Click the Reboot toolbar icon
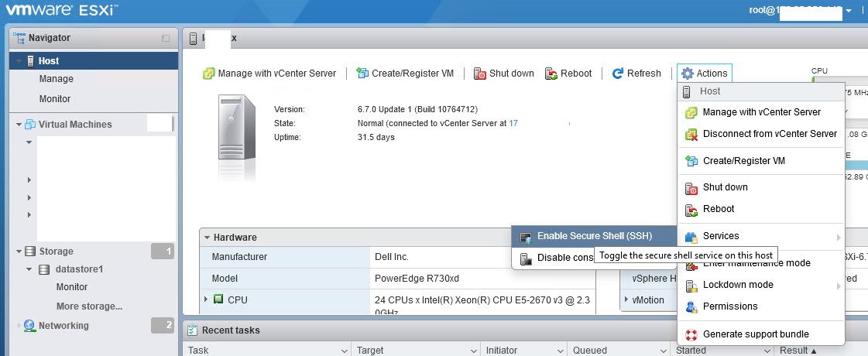868x356 pixels. pyautogui.click(x=551, y=74)
